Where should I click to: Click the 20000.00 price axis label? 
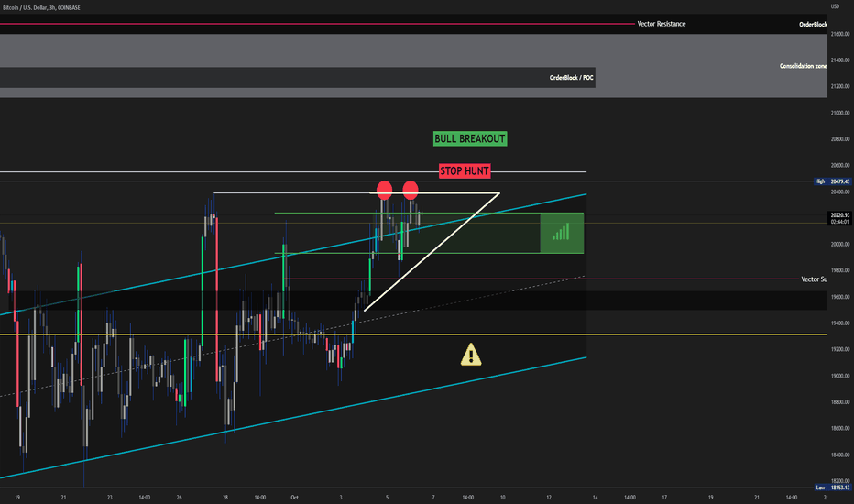click(840, 244)
